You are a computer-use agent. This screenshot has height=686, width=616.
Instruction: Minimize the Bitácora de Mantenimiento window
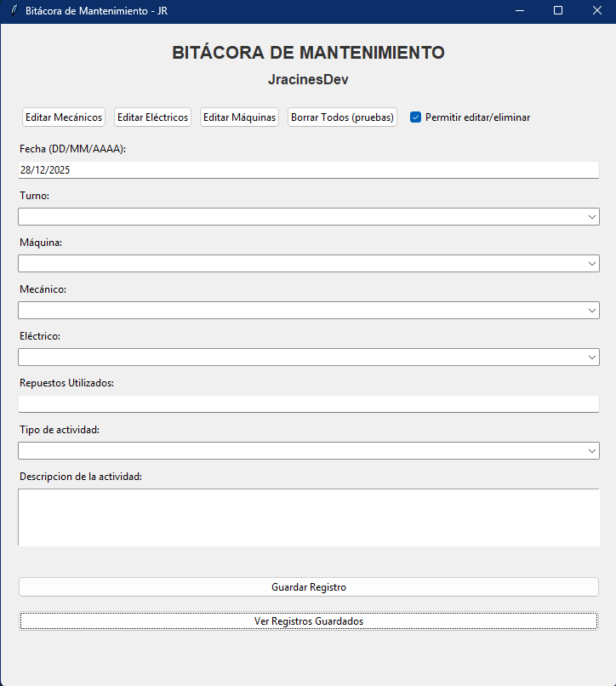pyautogui.click(x=519, y=11)
